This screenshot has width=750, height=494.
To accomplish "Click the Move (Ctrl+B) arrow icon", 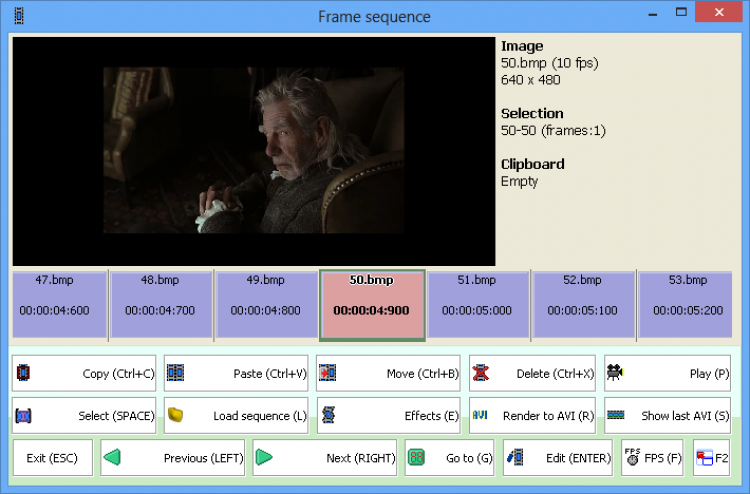I will pos(328,373).
